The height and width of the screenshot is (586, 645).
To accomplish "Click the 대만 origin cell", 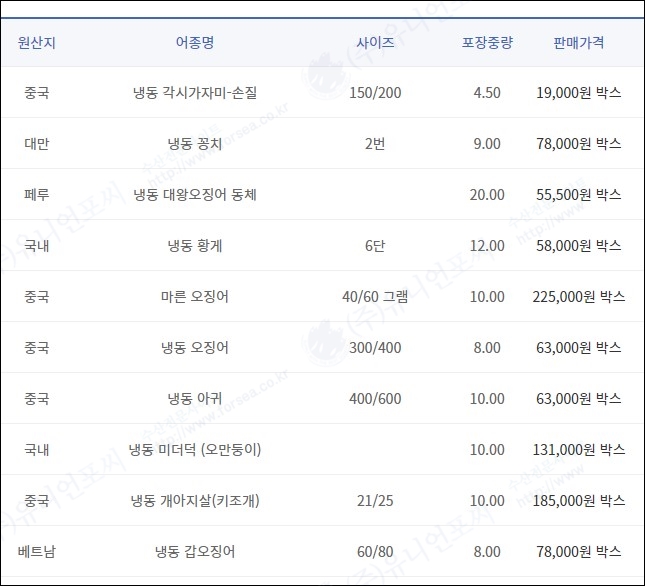I will [37, 144].
